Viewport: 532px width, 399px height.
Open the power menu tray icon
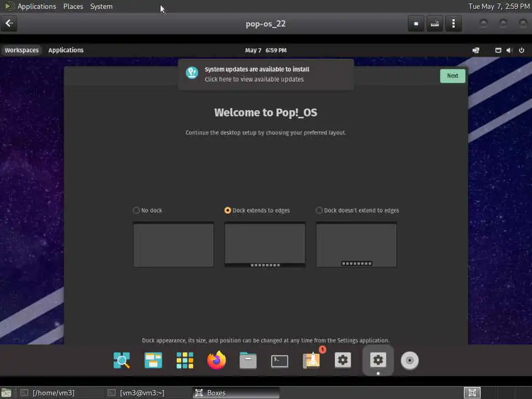(522, 50)
